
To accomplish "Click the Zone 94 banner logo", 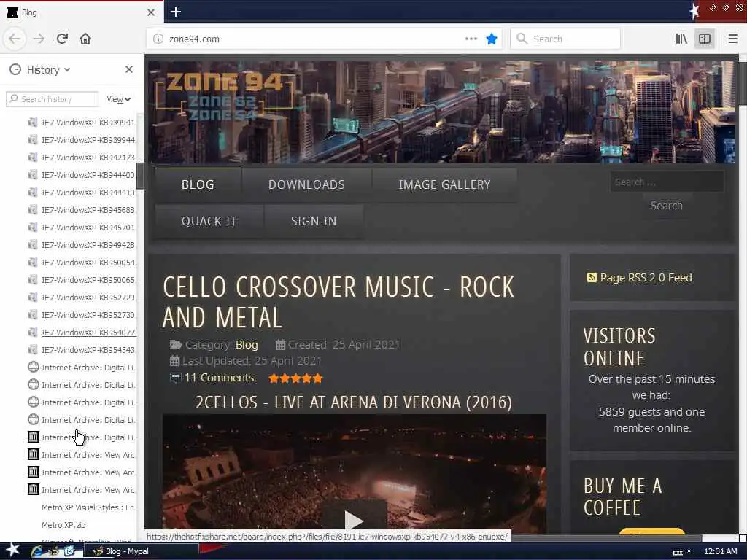I will coord(225,98).
